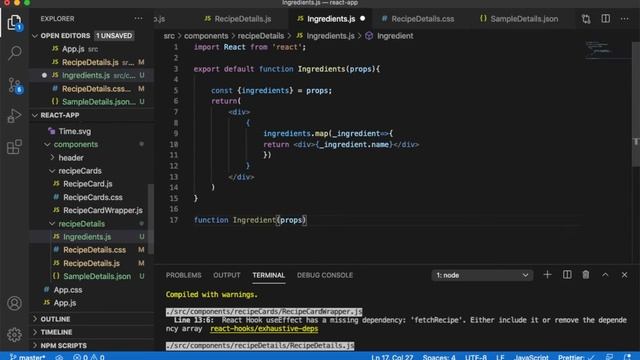640x360 pixels.
Task: Collapse the REACT-APP folder section
Action: coord(60,116)
